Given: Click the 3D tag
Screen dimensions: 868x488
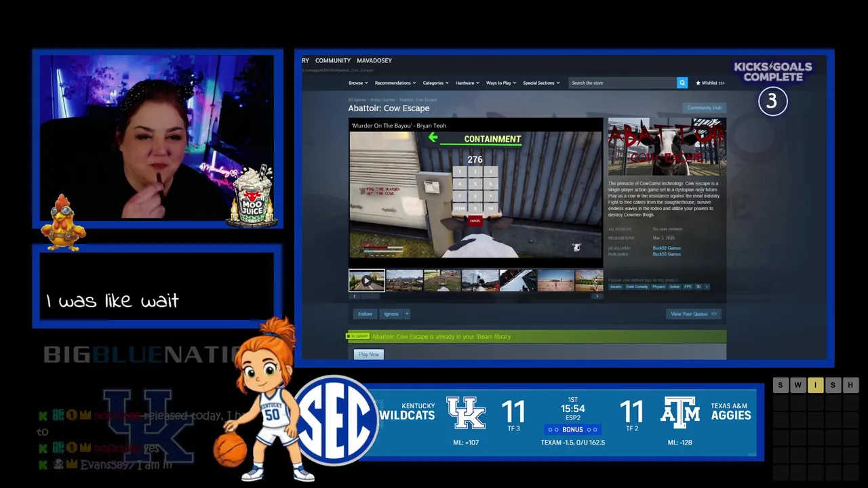Looking at the screenshot, I should pyautogui.click(x=698, y=287).
